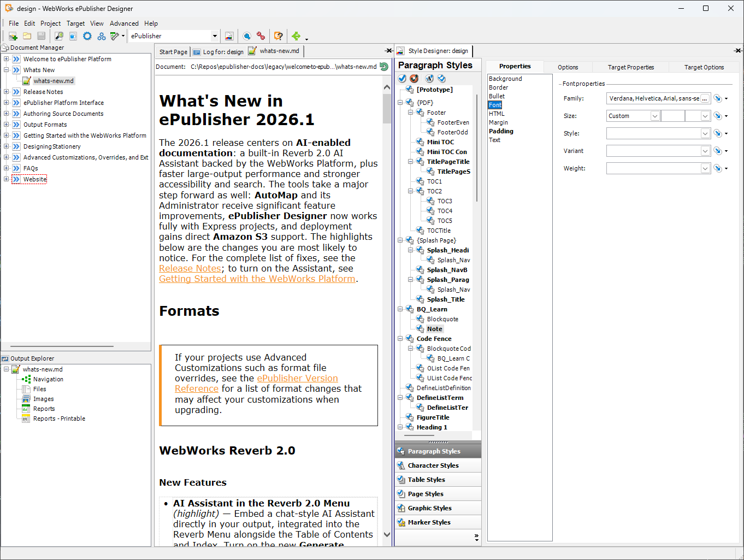Show Marker Styles panel
The height and width of the screenshot is (560, 744).
[438, 522]
